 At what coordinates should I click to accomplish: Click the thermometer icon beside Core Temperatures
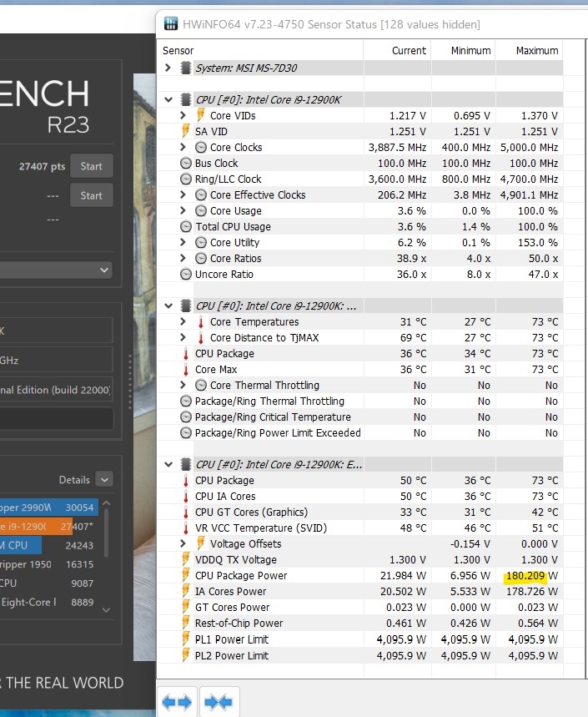[200, 322]
